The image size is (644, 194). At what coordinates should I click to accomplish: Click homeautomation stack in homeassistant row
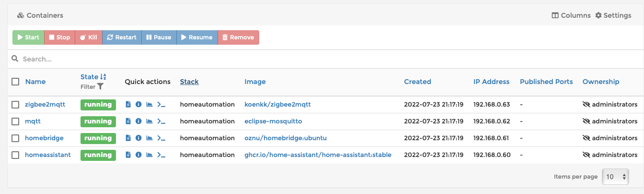coord(207,155)
